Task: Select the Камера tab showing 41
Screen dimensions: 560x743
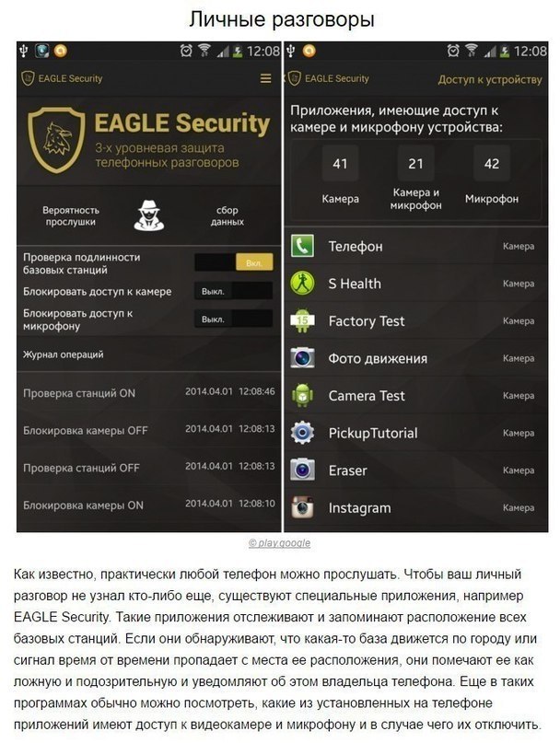Action: tap(340, 176)
